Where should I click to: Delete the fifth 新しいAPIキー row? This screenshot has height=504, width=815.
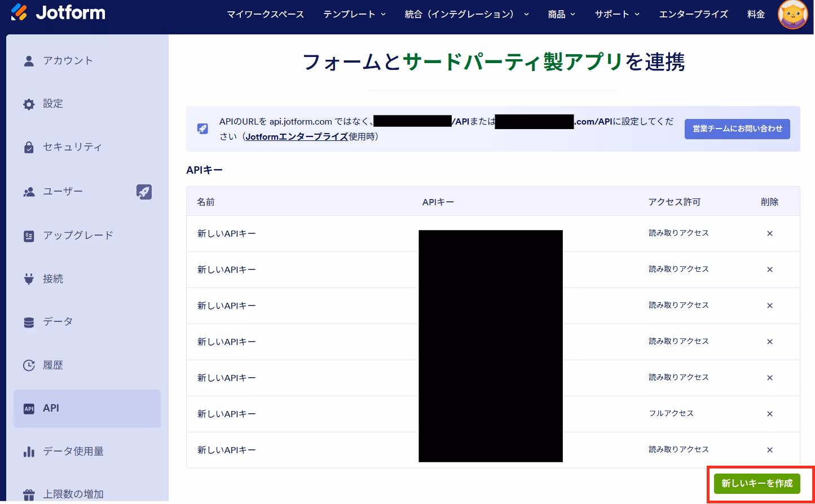pyautogui.click(x=770, y=378)
